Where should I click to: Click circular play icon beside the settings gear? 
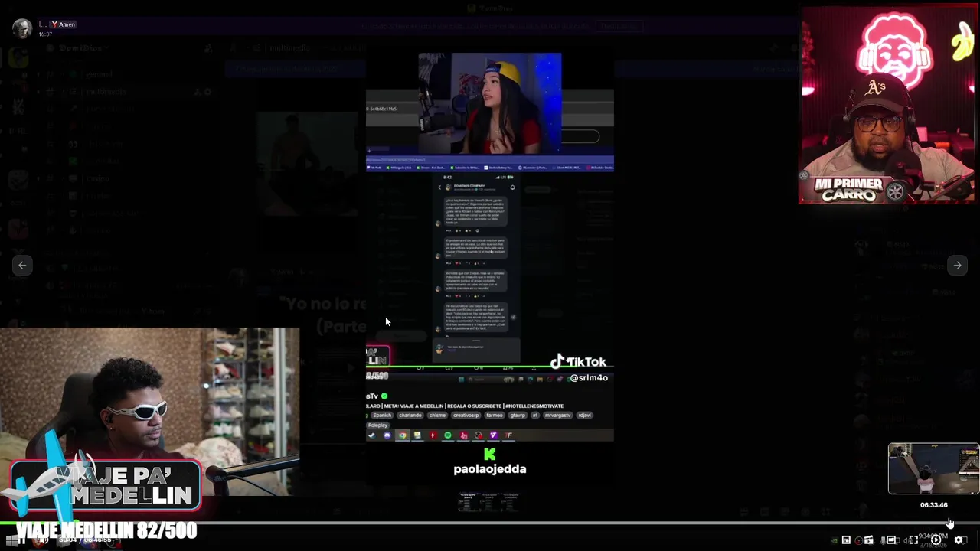(936, 540)
